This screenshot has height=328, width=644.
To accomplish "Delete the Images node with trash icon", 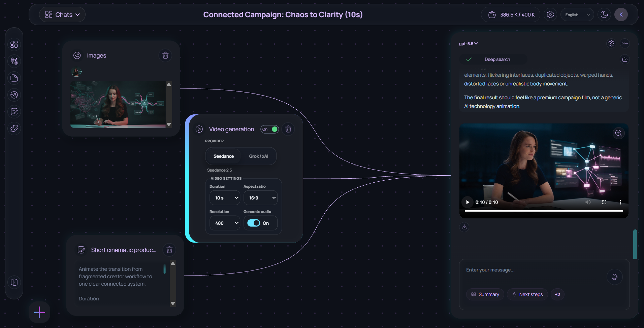I will coord(165,56).
